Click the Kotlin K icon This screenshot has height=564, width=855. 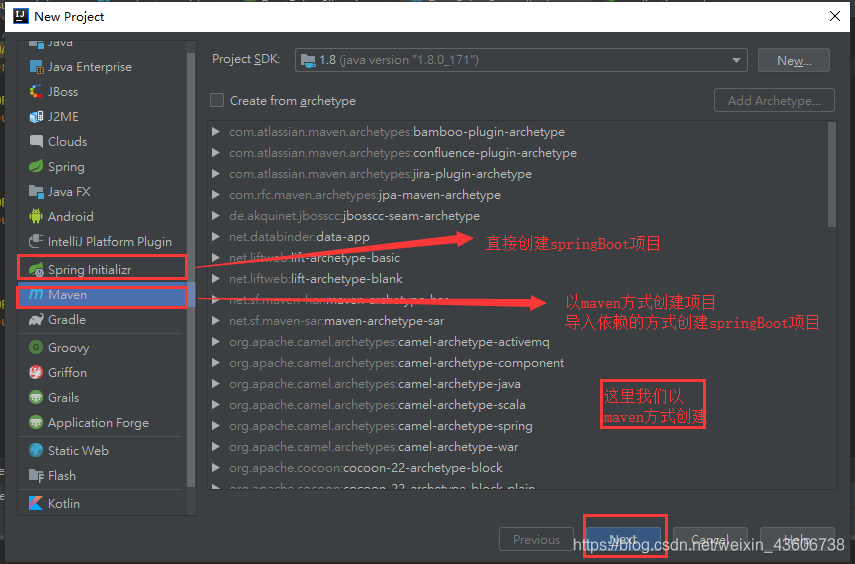pos(36,503)
